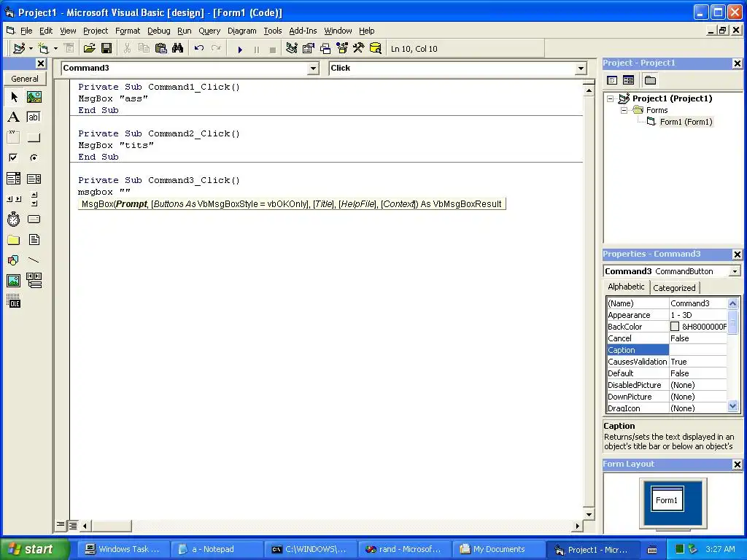Viewport: 747px width, 560px height.
Task: Select the OLE control tool
Action: click(14, 301)
